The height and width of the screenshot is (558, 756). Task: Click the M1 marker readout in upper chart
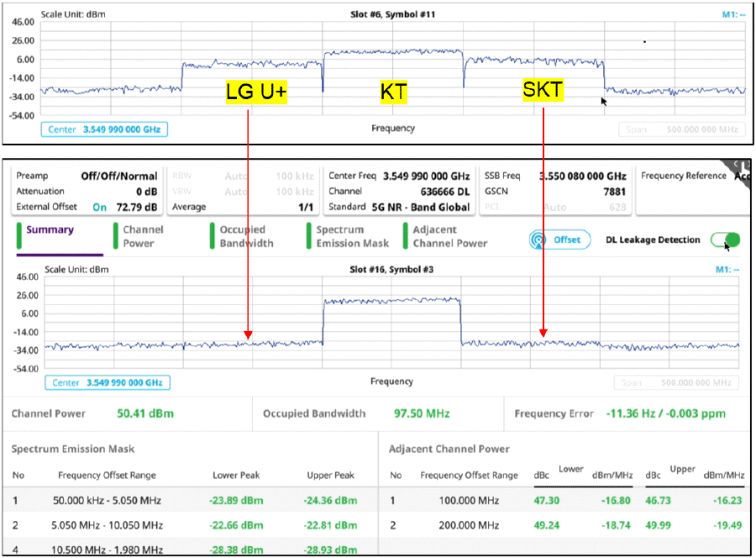coord(733,14)
